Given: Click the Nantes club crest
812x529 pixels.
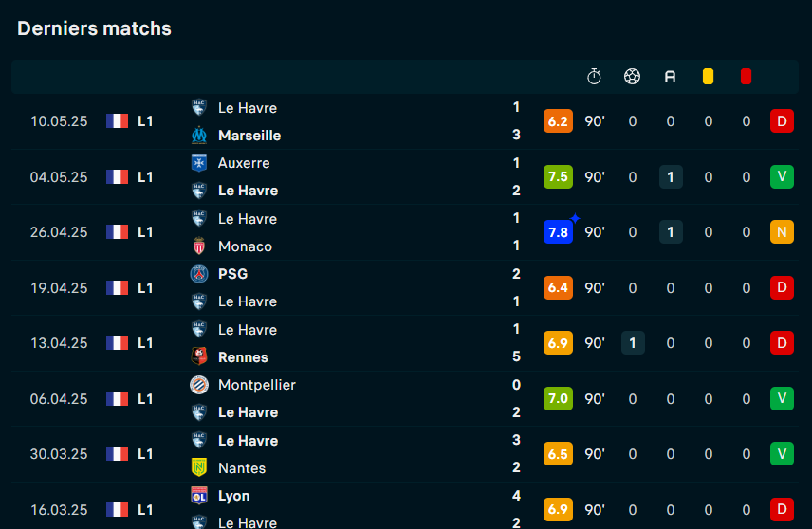Looking at the screenshot, I should click(x=199, y=467).
